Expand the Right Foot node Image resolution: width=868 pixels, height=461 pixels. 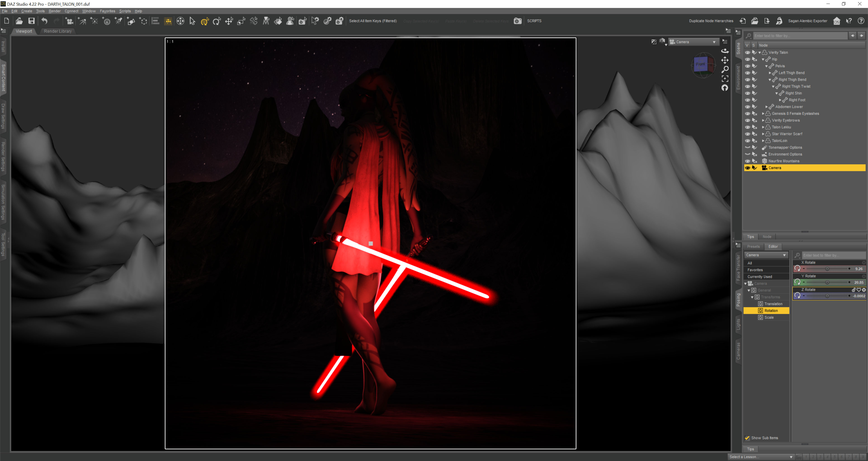tap(780, 100)
